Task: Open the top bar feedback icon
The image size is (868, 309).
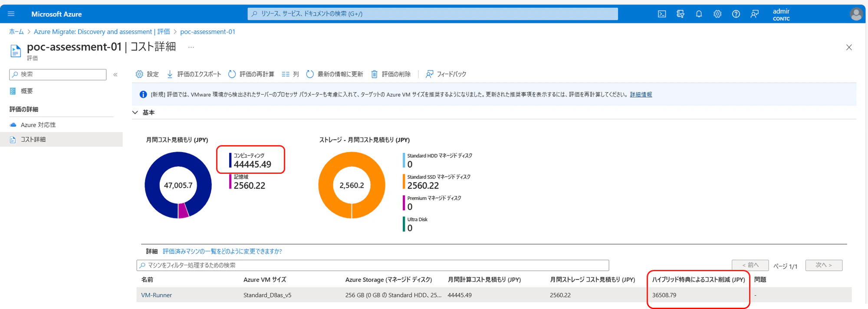Action: (x=755, y=14)
